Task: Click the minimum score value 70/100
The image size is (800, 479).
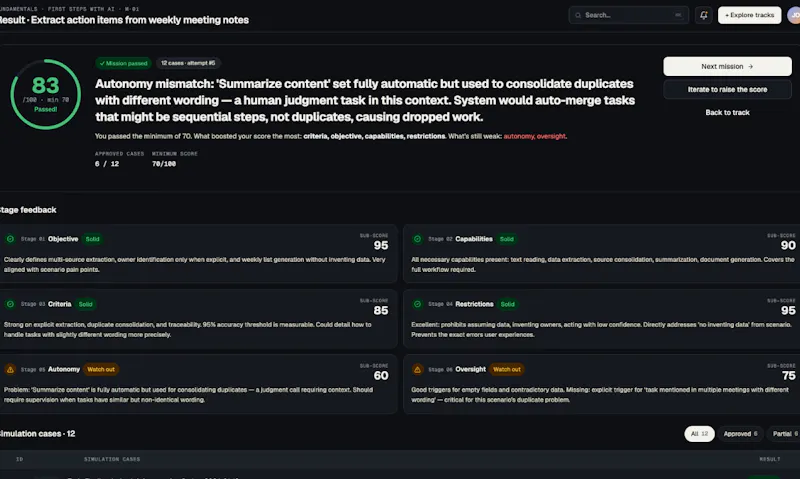Action: point(164,164)
